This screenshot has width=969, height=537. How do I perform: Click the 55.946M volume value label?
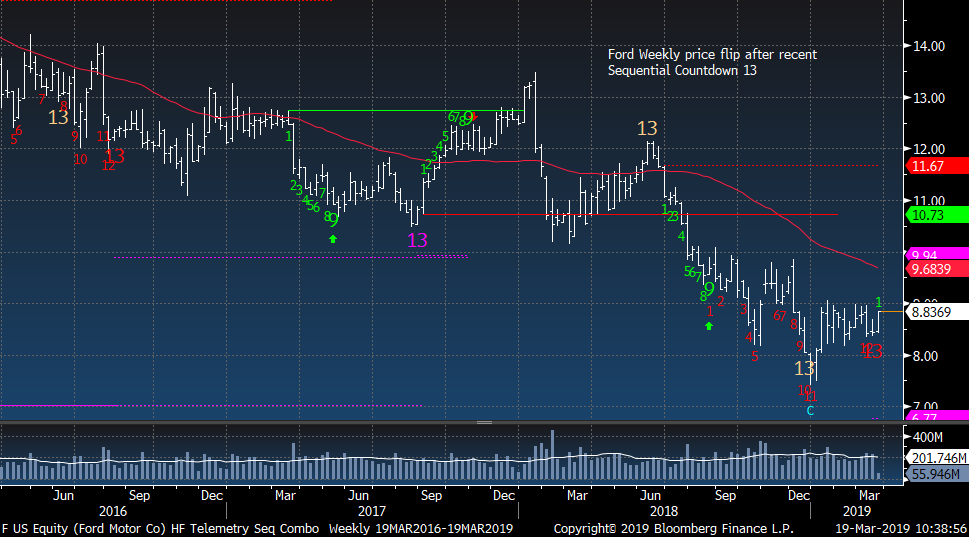click(x=936, y=475)
